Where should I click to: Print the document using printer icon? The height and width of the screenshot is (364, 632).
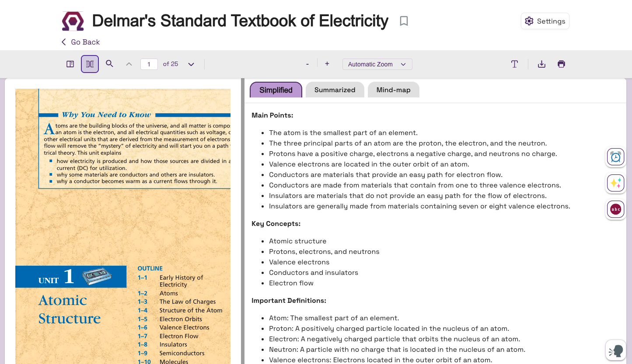pos(561,64)
